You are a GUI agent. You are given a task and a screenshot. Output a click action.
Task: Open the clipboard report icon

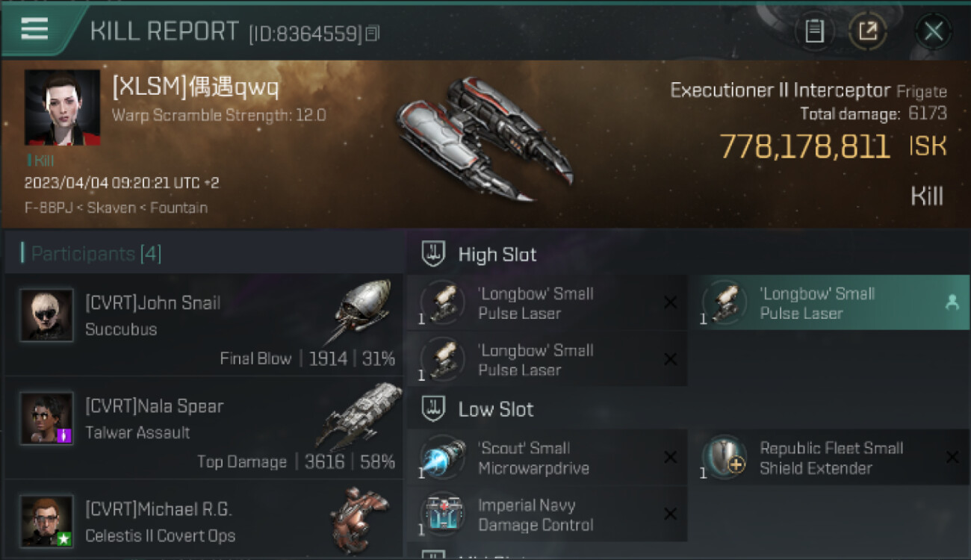814,31
